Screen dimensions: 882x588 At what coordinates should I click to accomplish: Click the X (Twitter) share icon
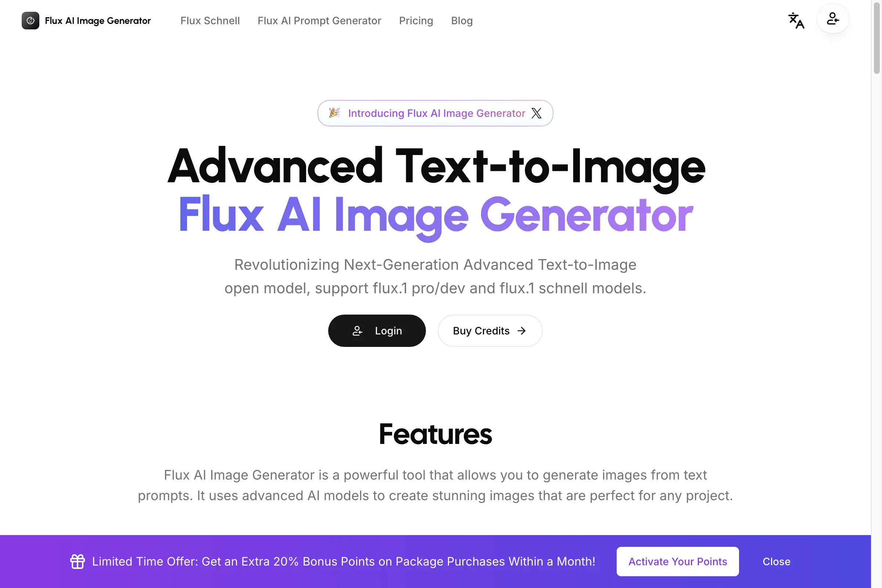pos(536,113)
